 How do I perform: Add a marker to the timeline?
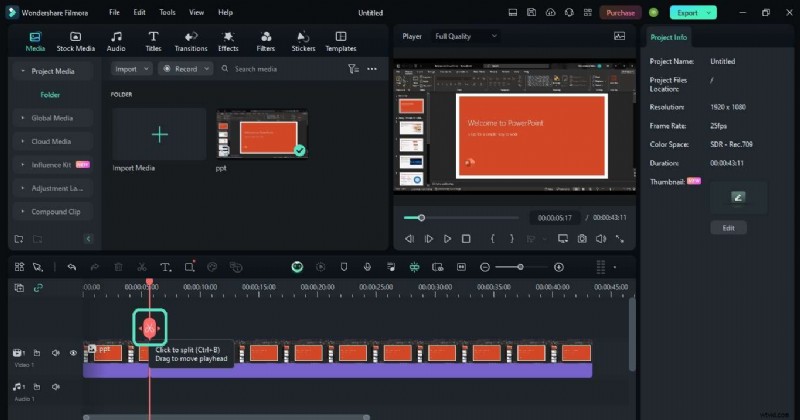pos(344,267)
